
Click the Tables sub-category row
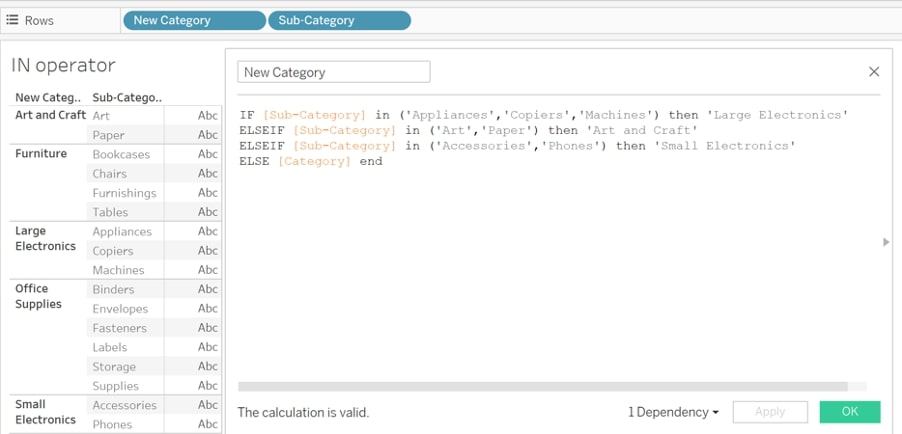point(125,212)
